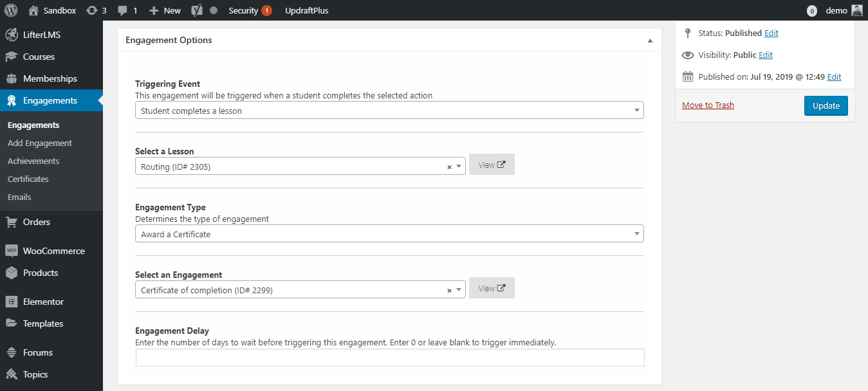Image resolution: width=868 pixels, height=391 pixels.
Task: Open the Forums icon
Action: (x=12, y=352)
